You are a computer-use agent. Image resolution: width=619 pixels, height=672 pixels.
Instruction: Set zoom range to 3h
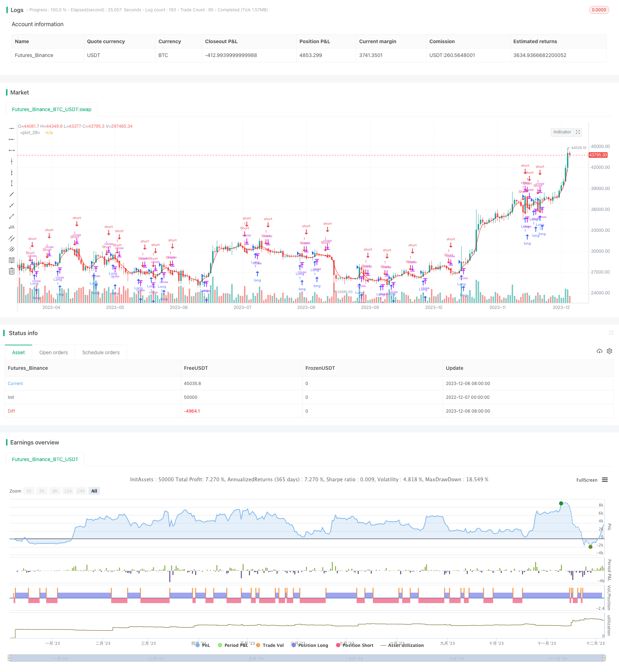(x=42, y=491)
